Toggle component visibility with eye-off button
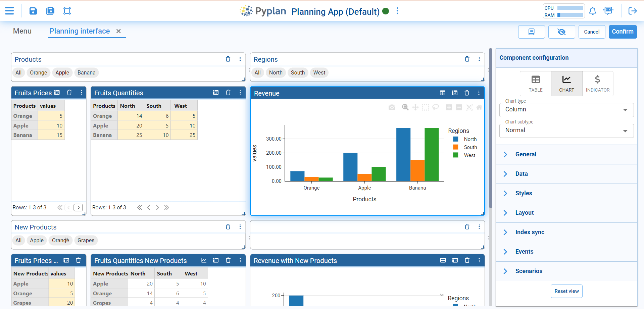The image size is (644, 309). [561, 32]
